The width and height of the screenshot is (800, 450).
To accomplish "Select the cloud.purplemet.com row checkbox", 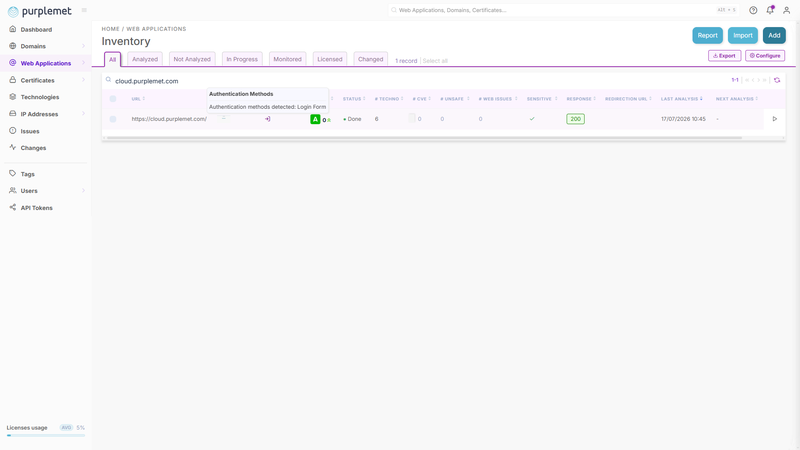I will [113, 119].
